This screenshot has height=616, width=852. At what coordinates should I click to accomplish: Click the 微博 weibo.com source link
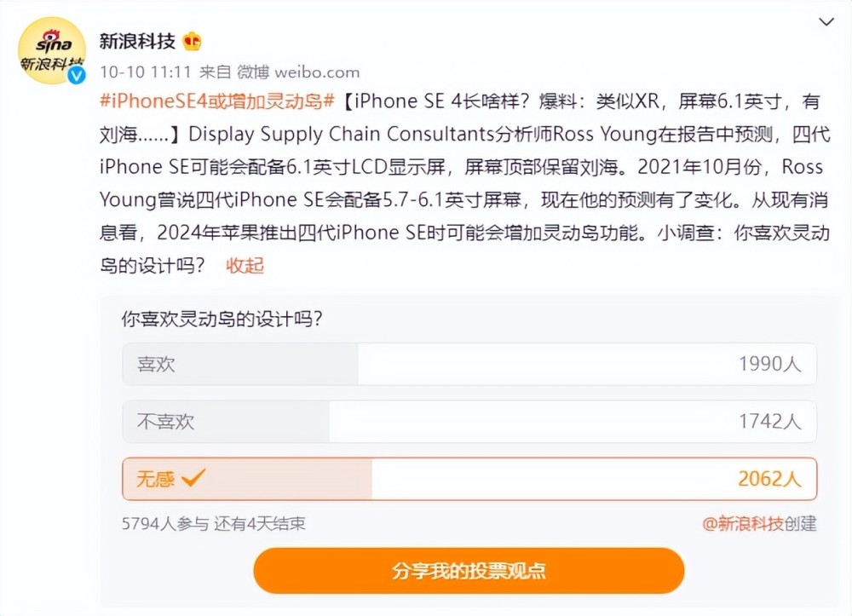[x=298, y=72]
